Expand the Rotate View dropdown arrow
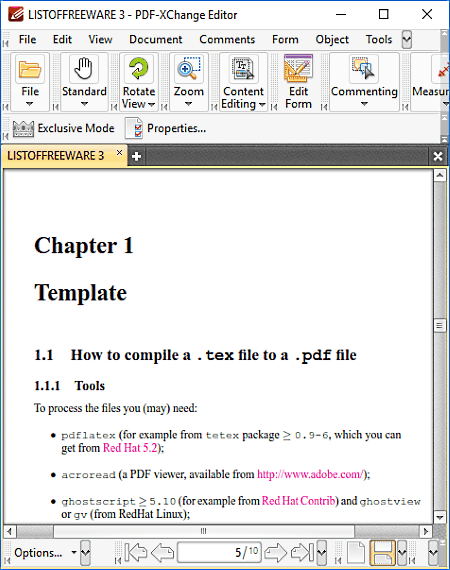The height and width of the screenshot is (570, 450). pos(152,105)
